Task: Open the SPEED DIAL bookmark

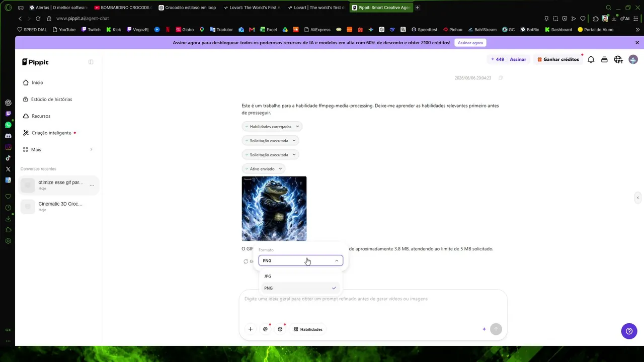Action: (32, 30)
